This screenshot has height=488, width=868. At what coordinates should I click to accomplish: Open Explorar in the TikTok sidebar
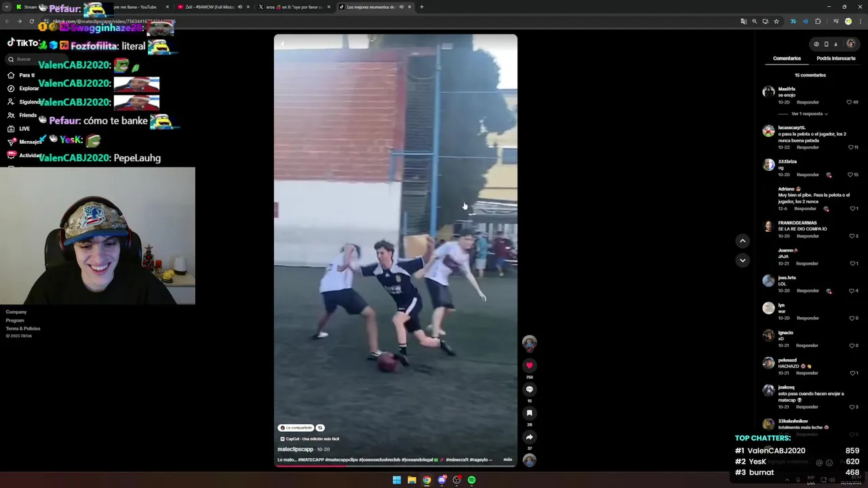click(23, 89)
